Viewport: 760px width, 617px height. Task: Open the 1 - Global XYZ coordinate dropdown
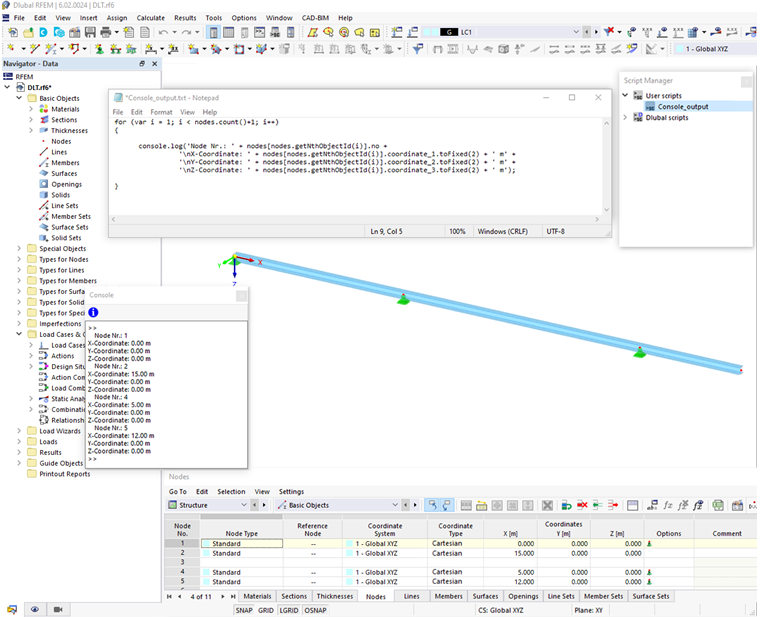coord(715,49)
